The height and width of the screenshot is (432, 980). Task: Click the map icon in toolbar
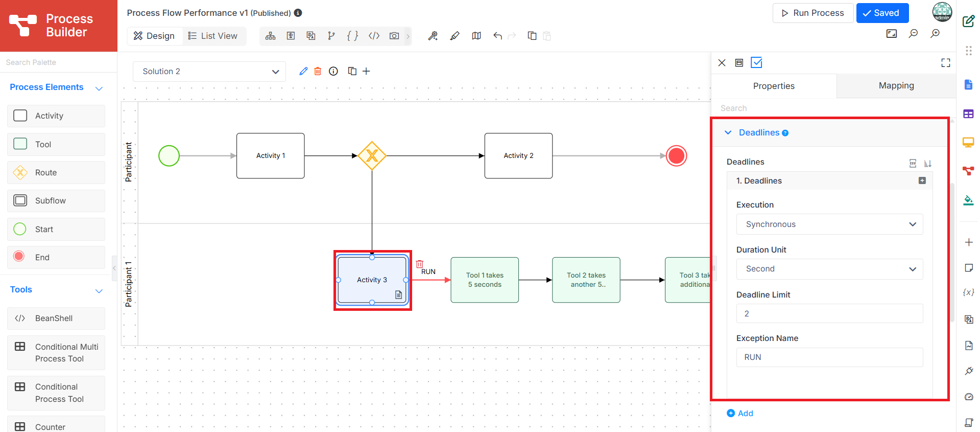(476, 36)
